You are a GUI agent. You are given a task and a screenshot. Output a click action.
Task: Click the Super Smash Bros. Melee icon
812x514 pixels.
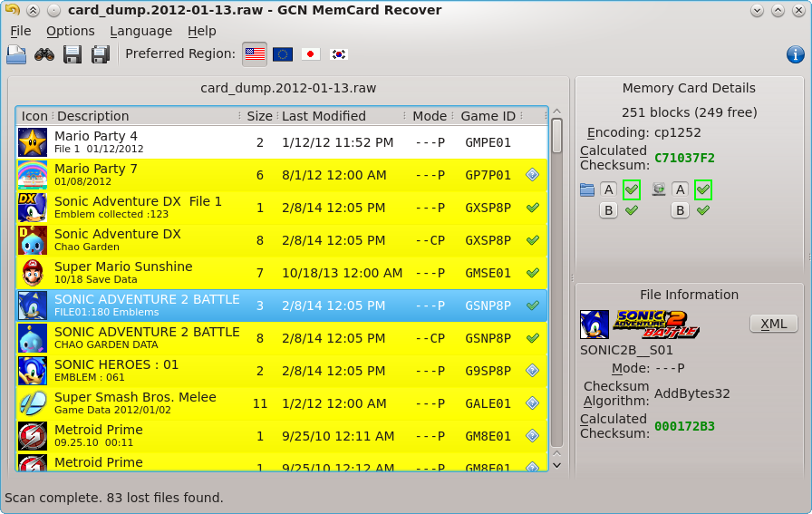pyautogui.click(x=33, y=403)
